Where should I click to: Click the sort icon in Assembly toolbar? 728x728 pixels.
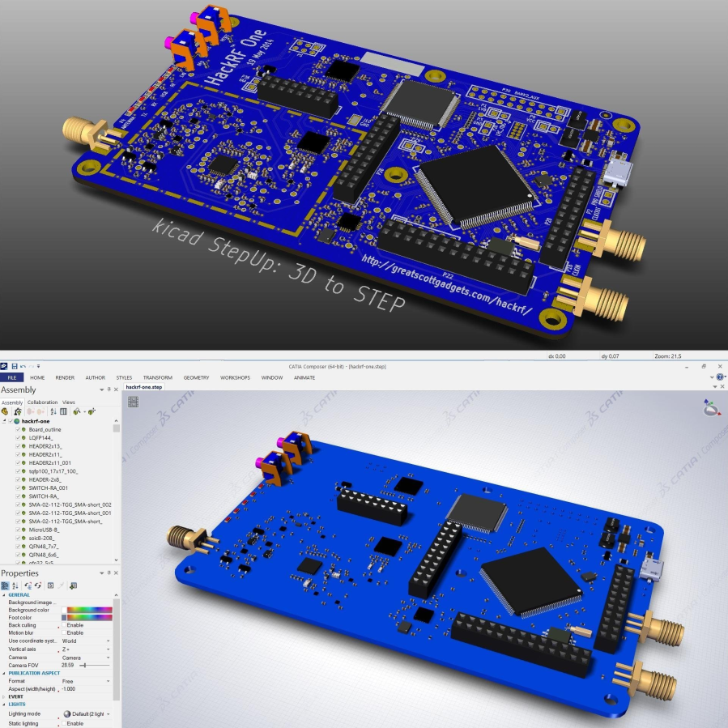[53, 411]
